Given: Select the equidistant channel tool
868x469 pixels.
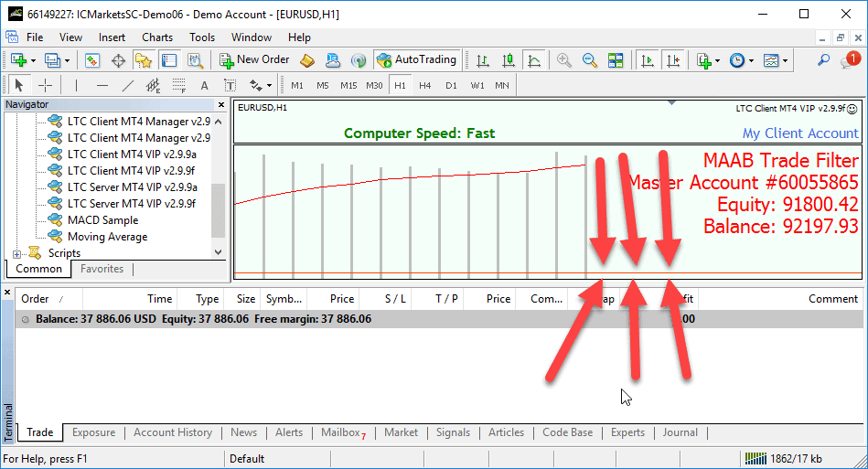Looking at the screenshot, I should 153,85.
